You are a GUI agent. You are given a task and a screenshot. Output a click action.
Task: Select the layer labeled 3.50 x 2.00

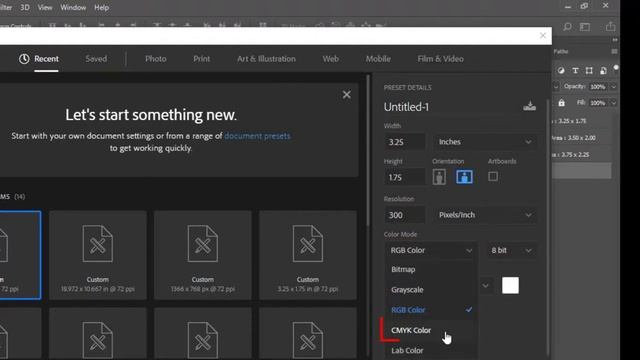click(x=582, y=138)
